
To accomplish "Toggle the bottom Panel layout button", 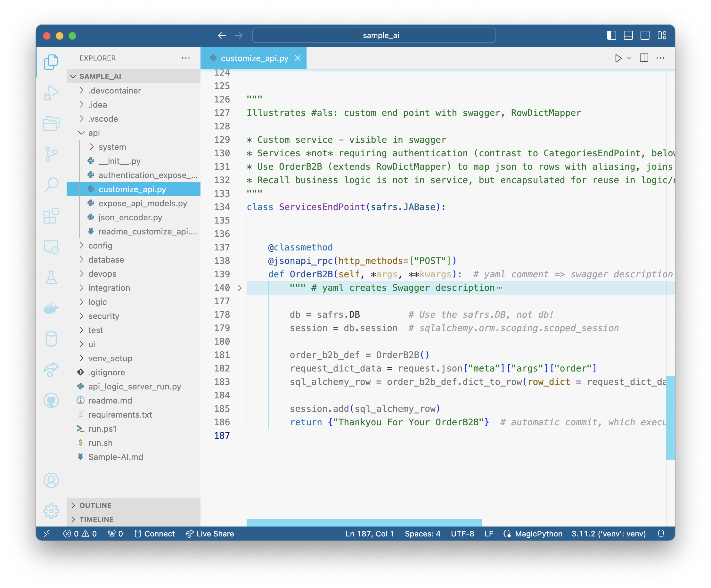I will (x=628, y=35).
